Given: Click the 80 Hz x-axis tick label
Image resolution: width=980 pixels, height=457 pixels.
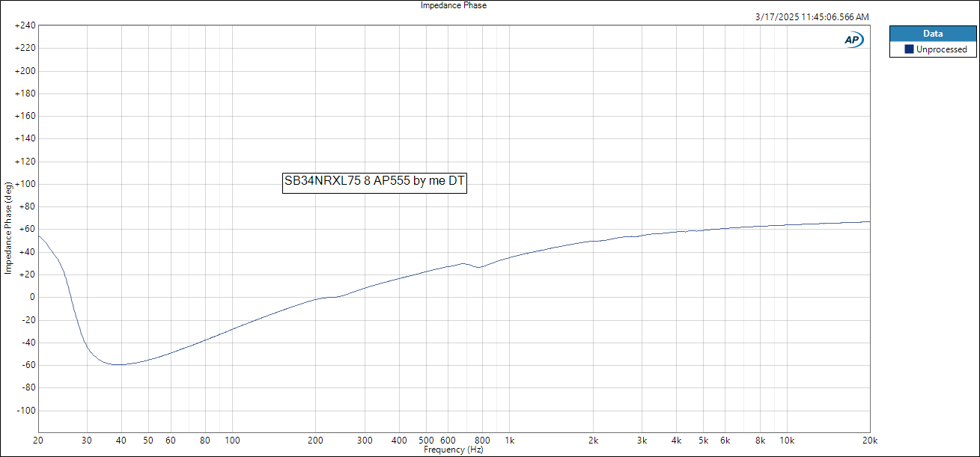Looking at the screenshot, I should (x=204, y=441).
